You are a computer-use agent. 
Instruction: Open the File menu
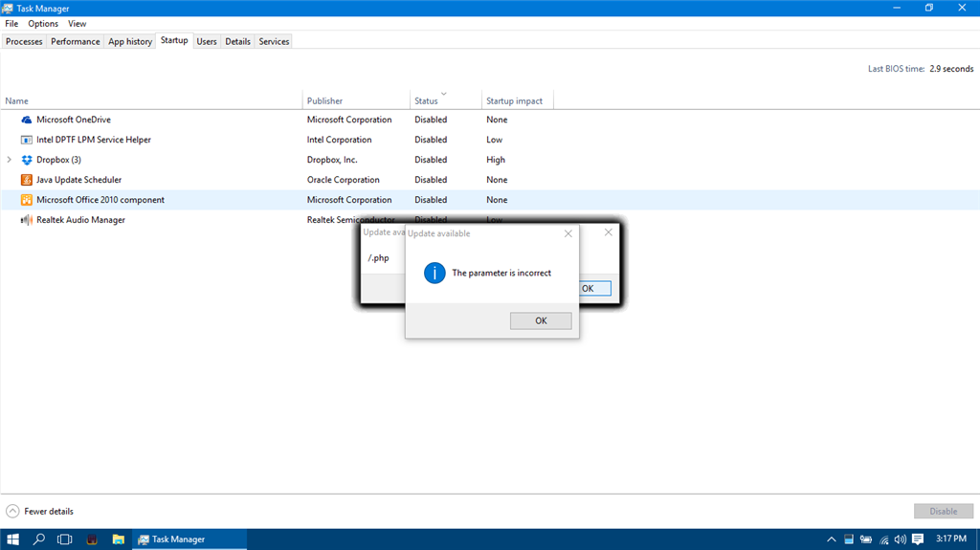[x=11, y=24]
